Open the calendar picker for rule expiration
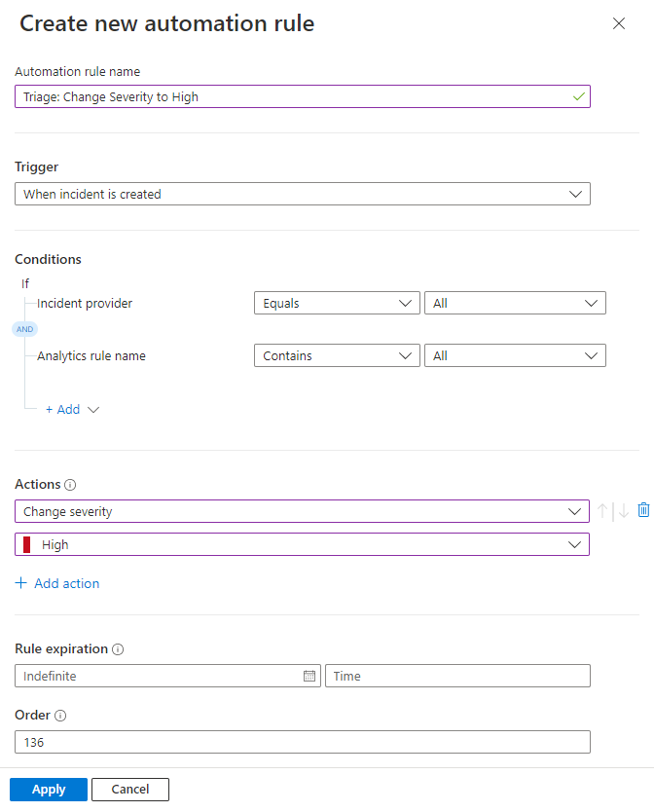 (x=310, y=675)
